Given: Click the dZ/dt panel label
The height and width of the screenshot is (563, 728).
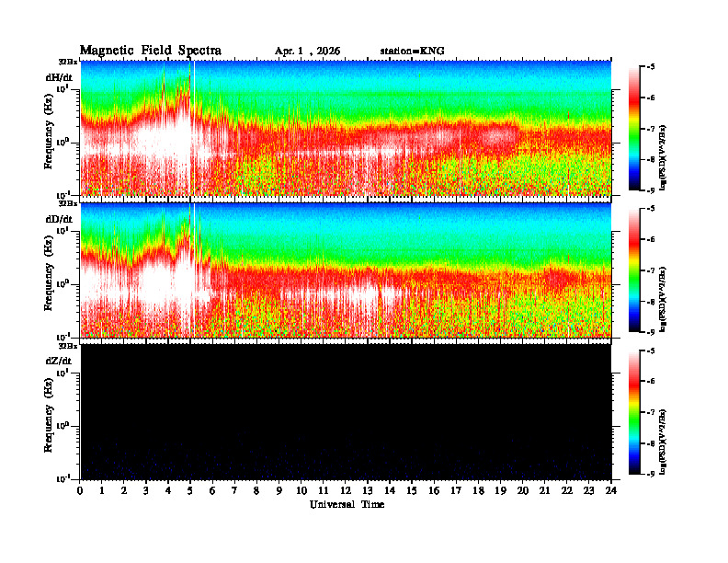Looking at the screenshot, I should coord(59,361).
